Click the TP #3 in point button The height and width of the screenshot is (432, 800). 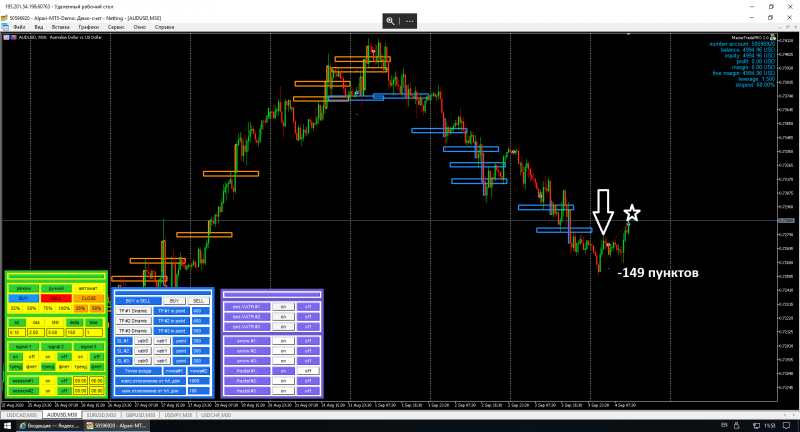(x=171, y=331)
